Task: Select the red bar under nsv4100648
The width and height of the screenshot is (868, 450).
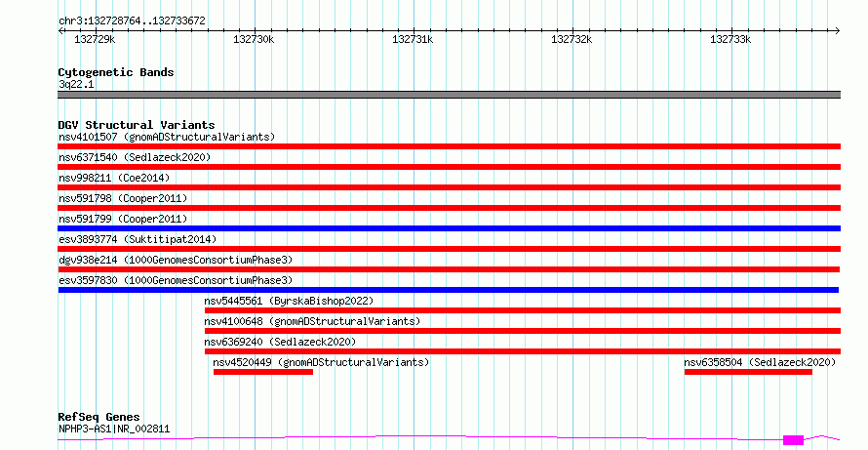Action: click(523, 331)
